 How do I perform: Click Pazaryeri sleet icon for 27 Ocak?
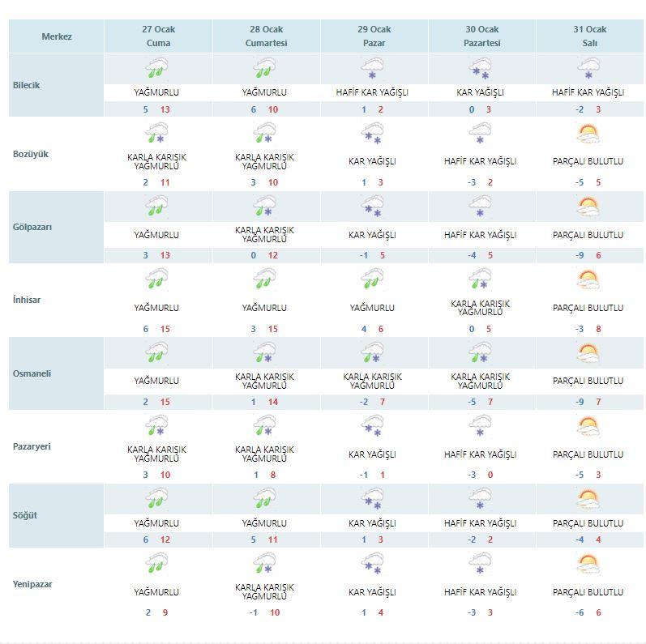[156, 425]
